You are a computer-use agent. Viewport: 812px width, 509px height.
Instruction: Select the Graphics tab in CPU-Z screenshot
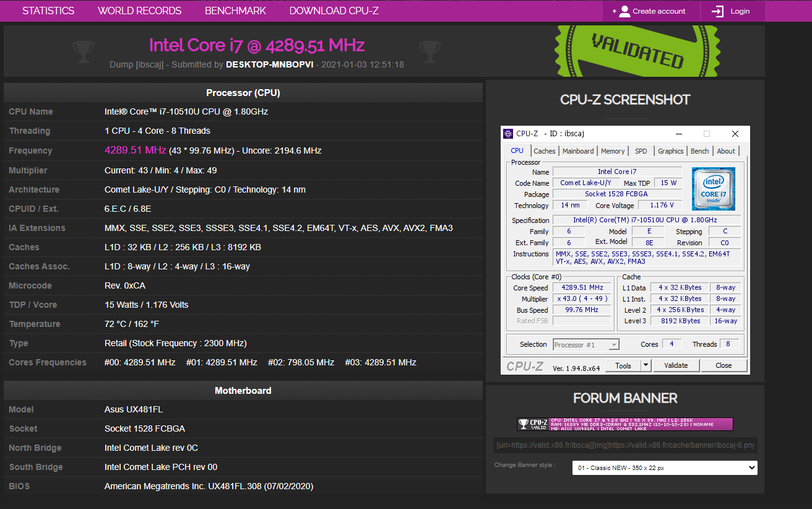point(671,151)
